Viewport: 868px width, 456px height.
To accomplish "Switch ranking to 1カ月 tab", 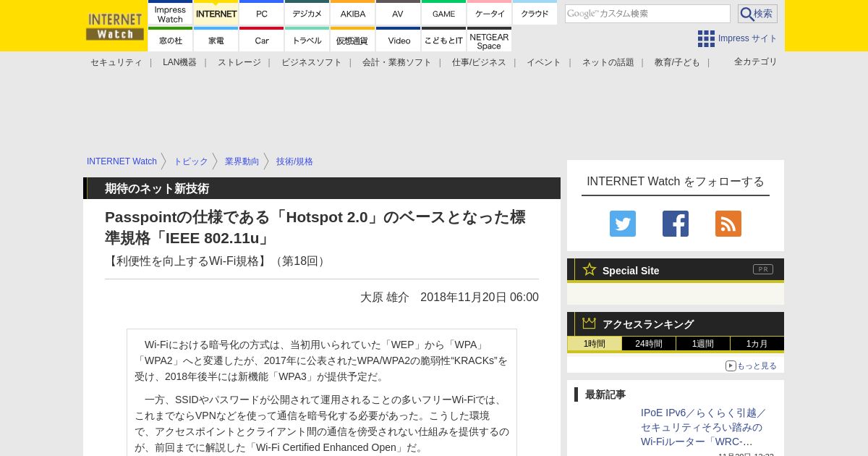I will click(x=757, y=344).
